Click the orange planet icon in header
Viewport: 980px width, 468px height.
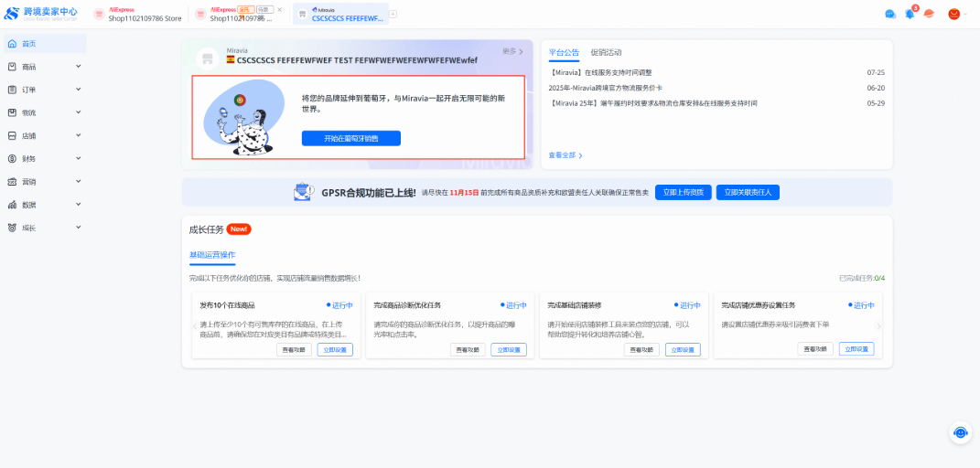pos(929,14)
